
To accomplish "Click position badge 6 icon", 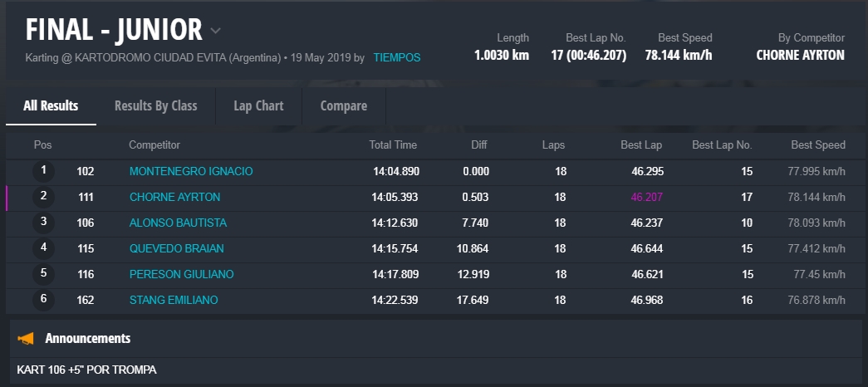I will (x=43, y=300).
